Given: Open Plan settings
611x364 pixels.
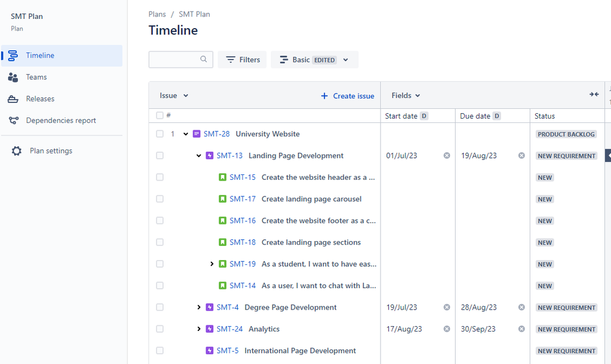Looking at the screenshot, I should click(x=51, y=151).
